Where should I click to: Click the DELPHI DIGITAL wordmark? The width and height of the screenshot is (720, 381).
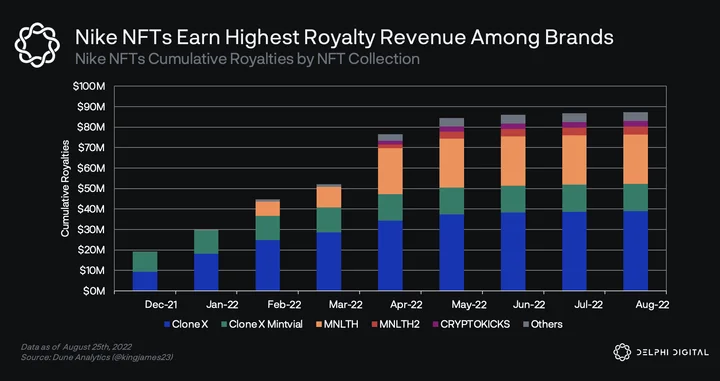672,353
